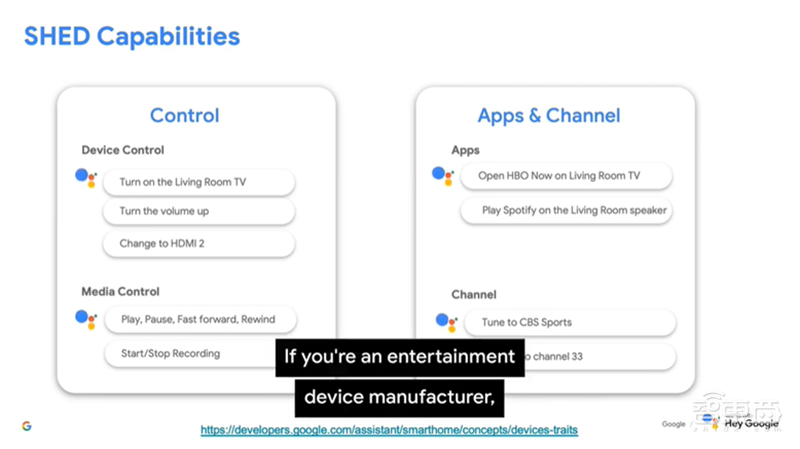Click the 'Change to HDMI 2' command bubble
This screenshot has width=800, height=449.
pos(198,243)
